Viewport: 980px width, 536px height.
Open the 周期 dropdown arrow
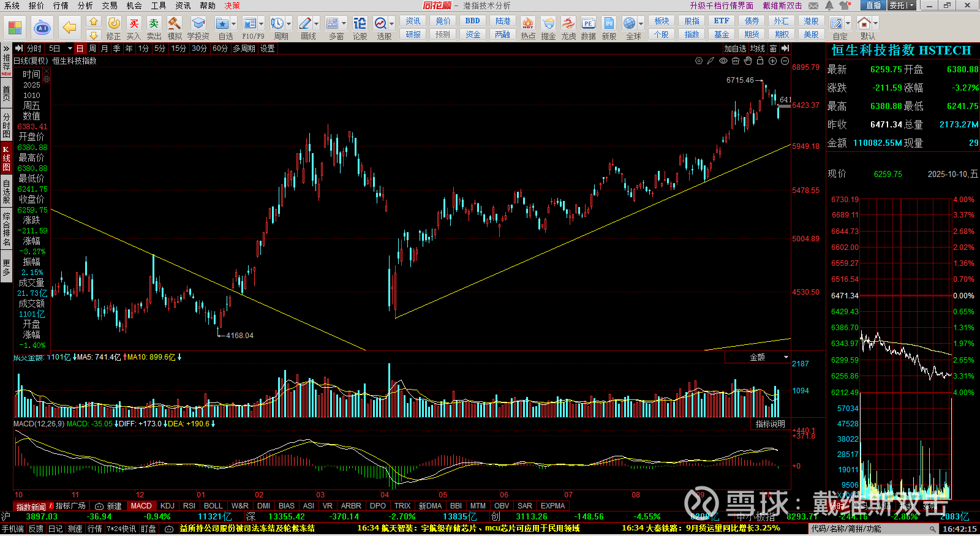(x=289, y=24)
